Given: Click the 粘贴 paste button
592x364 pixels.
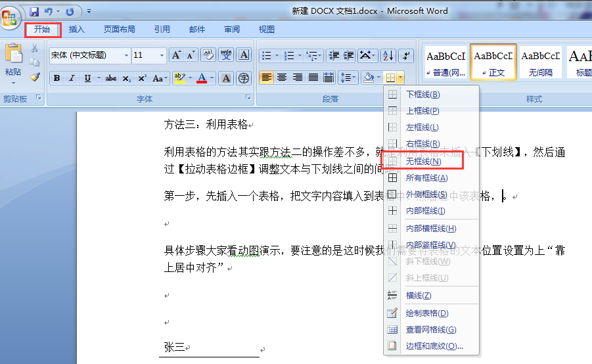Looking at the screenshot, I should (x=12, y=72).
